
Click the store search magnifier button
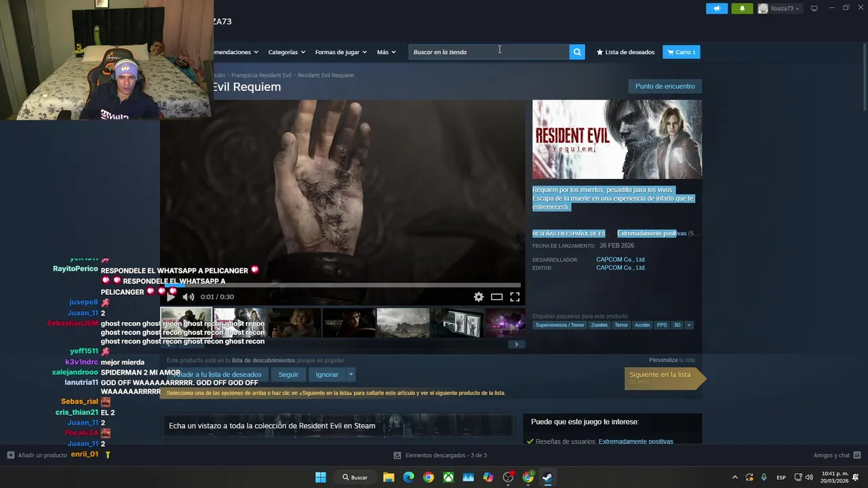[x=577, y=52]
